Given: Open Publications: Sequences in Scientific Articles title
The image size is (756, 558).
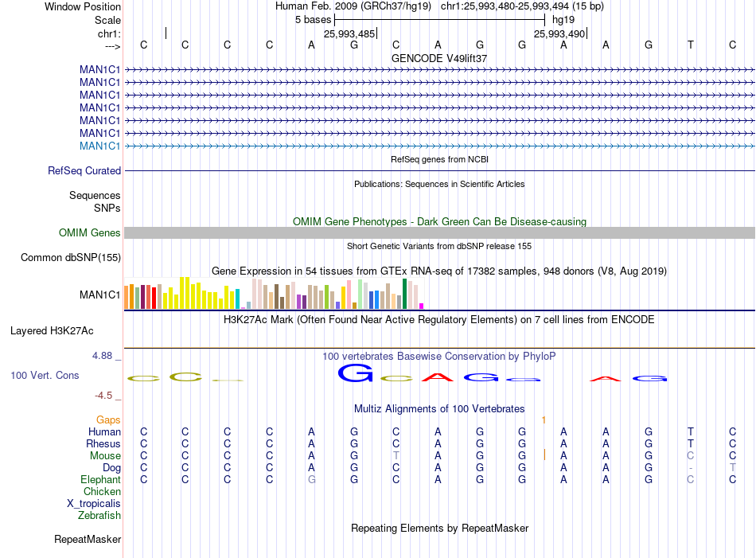Looking at the screenshot, I should 439,184.
